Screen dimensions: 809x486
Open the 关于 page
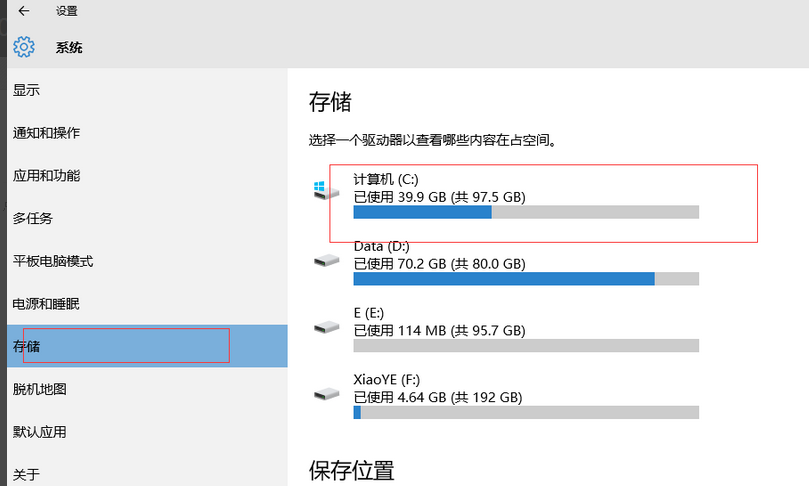click(x=27, y=474)
